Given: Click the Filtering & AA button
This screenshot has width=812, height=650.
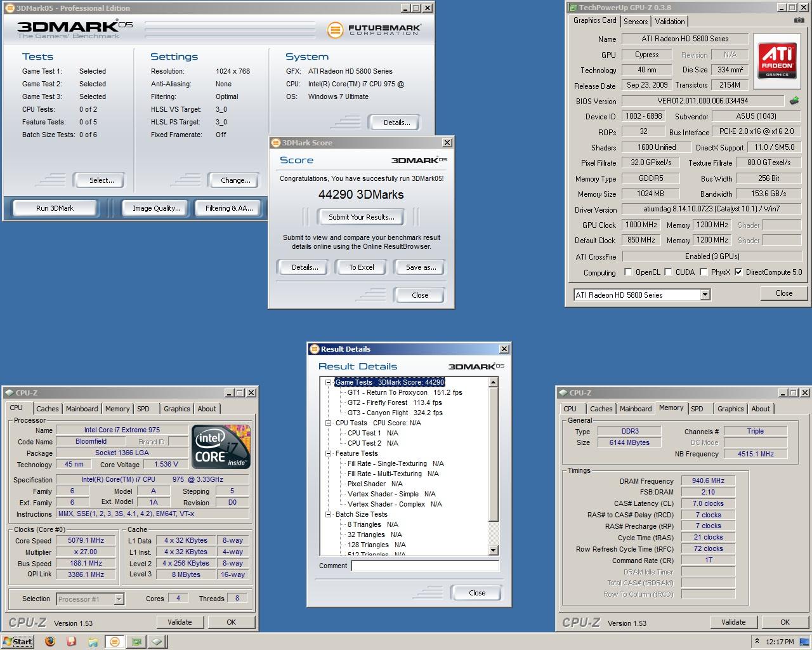Looking at the screenshot, I should click(229, 208).
